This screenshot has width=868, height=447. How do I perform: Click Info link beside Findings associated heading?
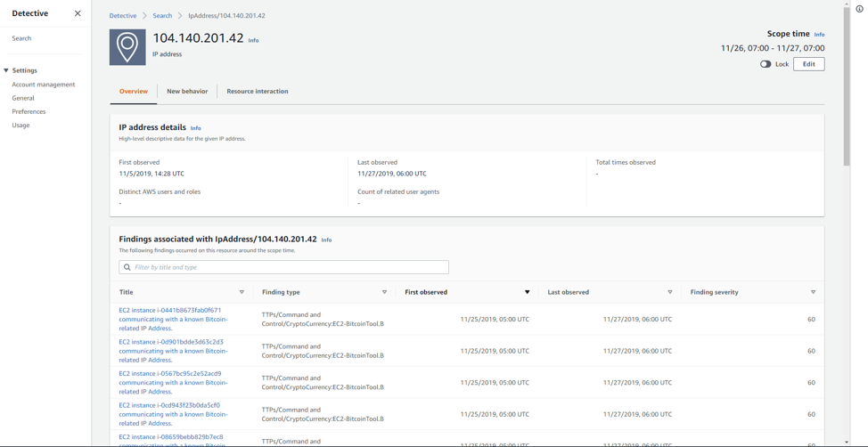click(x=326, y=240)
